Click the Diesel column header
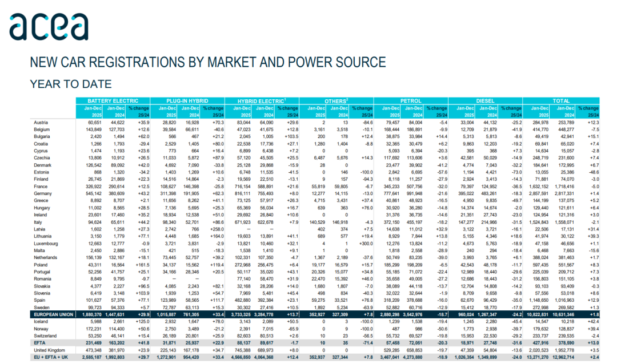This screenshot has width=617, height=364. 484,100
